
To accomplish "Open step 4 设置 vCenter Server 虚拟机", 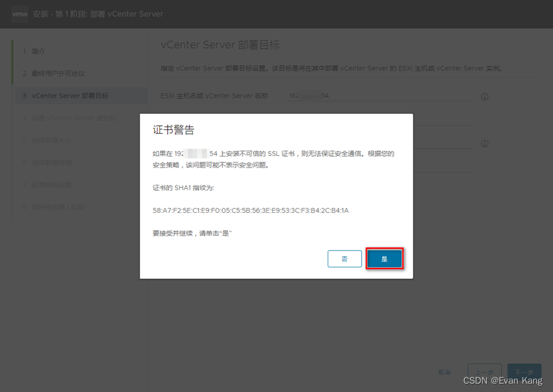I will (74, 118).
